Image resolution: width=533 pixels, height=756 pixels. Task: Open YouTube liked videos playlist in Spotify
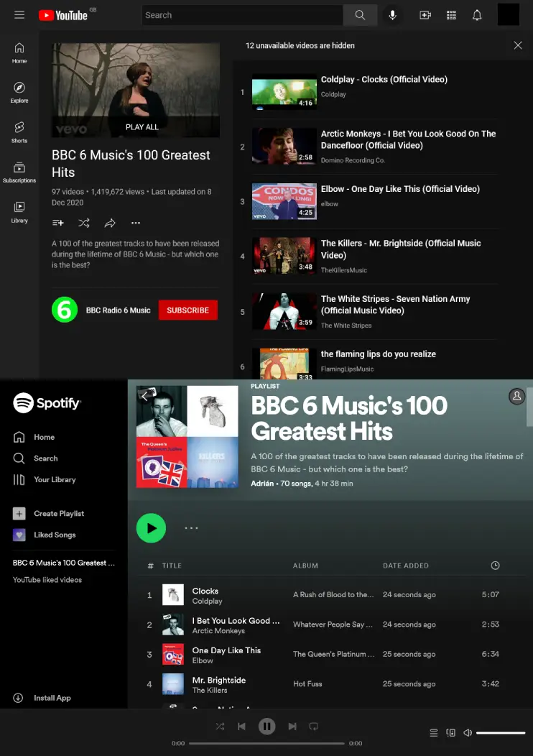pyautogui.click(x=47, y=579)
